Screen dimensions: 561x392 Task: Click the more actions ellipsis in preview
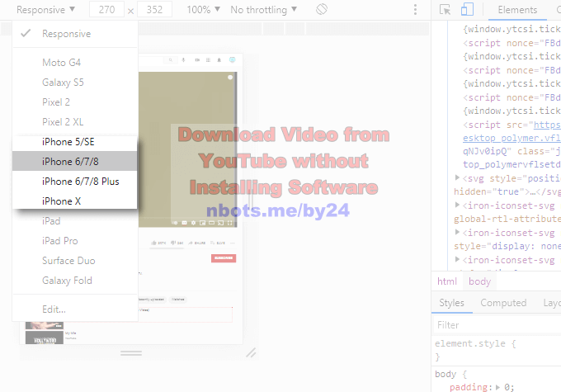(x=233, y=243)
